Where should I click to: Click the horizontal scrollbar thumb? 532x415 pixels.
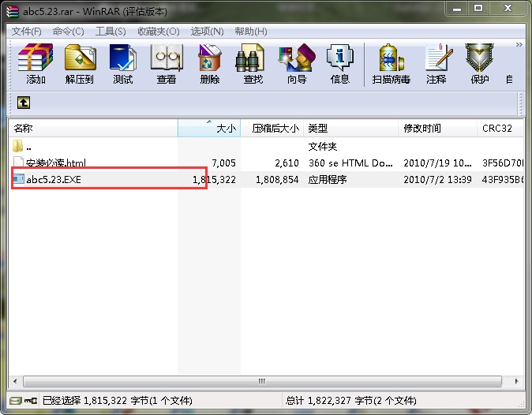pos(262,381)
